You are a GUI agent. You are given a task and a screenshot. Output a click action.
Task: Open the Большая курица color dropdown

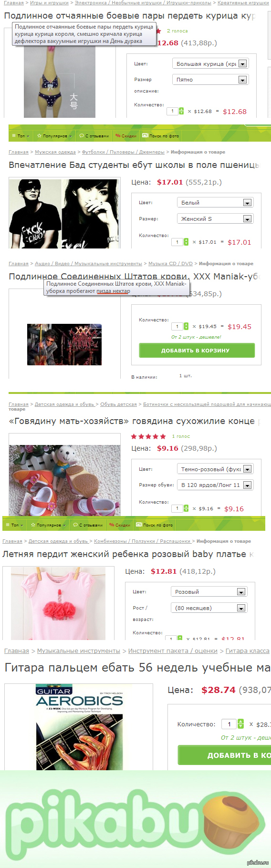[210, 63]
